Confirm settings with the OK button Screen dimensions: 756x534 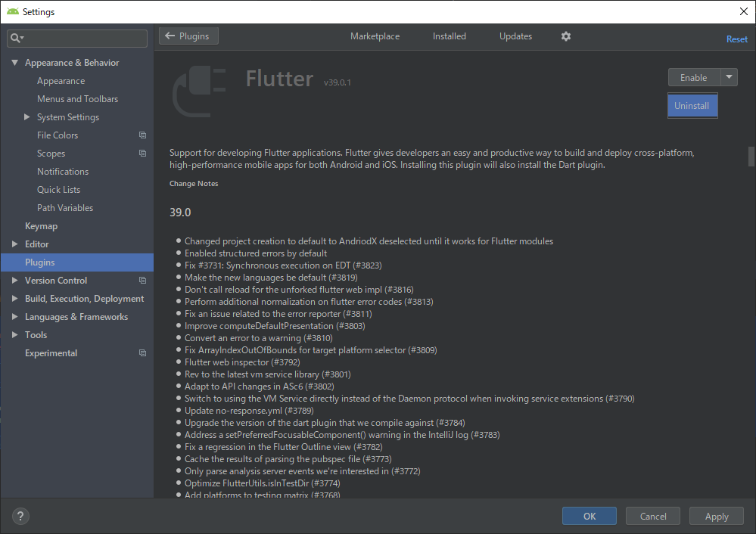point(590,516)
